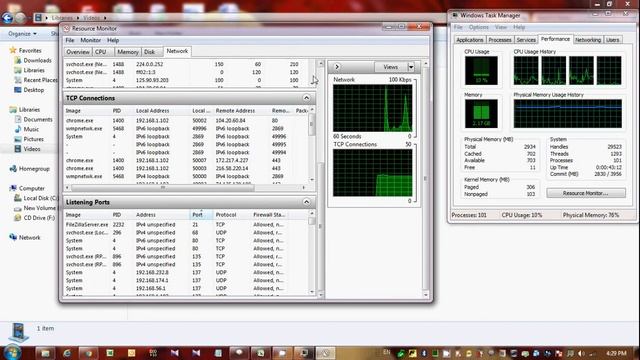Open the Applications tab in Task Manager
The height and width of the screenshot is (360, 640).
(469, 40)
